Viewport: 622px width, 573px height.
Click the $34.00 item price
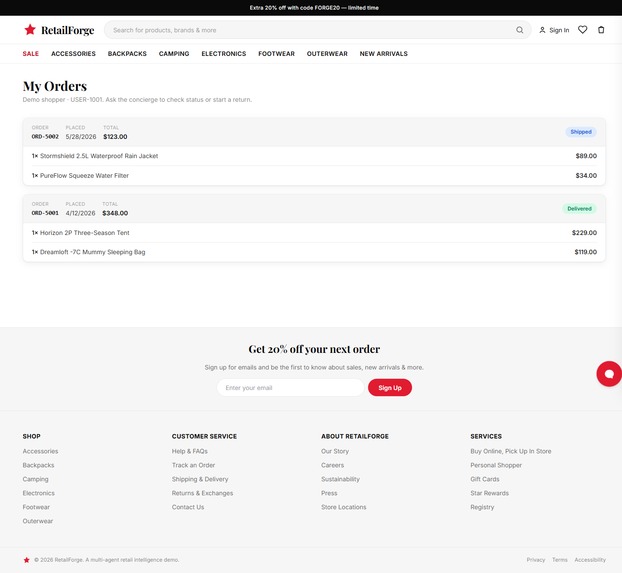[586, 175]
